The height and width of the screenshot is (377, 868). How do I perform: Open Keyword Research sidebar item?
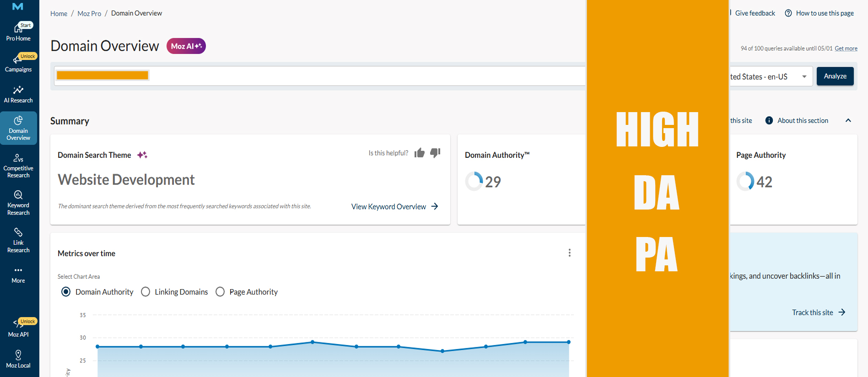pos(18,203)
